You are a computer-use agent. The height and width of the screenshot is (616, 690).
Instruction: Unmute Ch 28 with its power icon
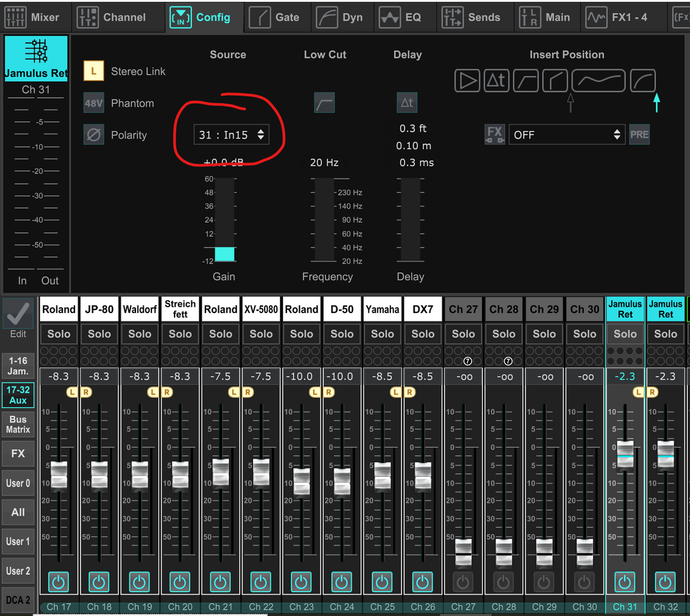(x=504, y=582)
